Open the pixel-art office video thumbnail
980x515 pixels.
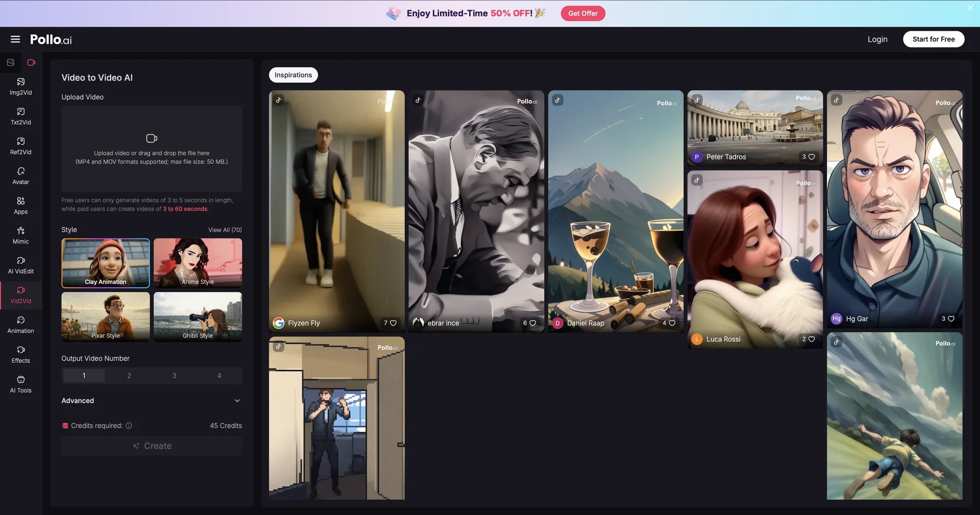point(337,418)
